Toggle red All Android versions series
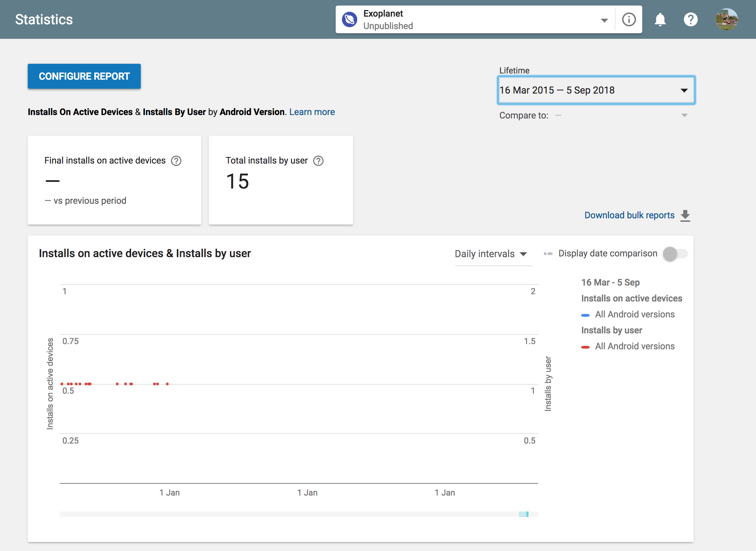The image size is (756, 551). coord(634,346)
